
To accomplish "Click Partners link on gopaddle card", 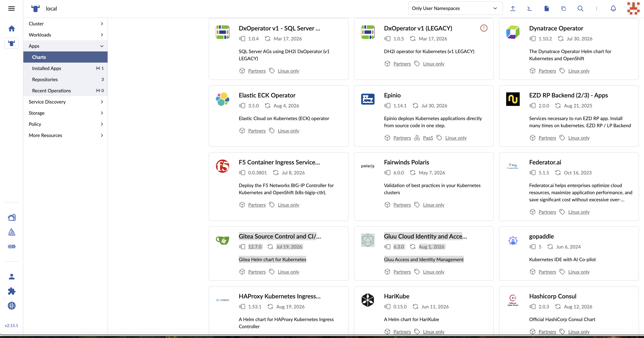I will click(x=547, y=272).
